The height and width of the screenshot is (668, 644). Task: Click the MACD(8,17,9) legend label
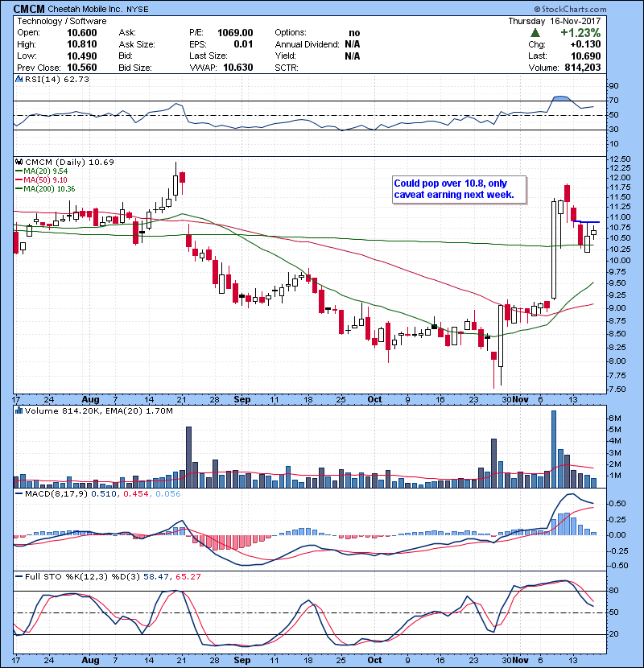[x=56, y=494]
